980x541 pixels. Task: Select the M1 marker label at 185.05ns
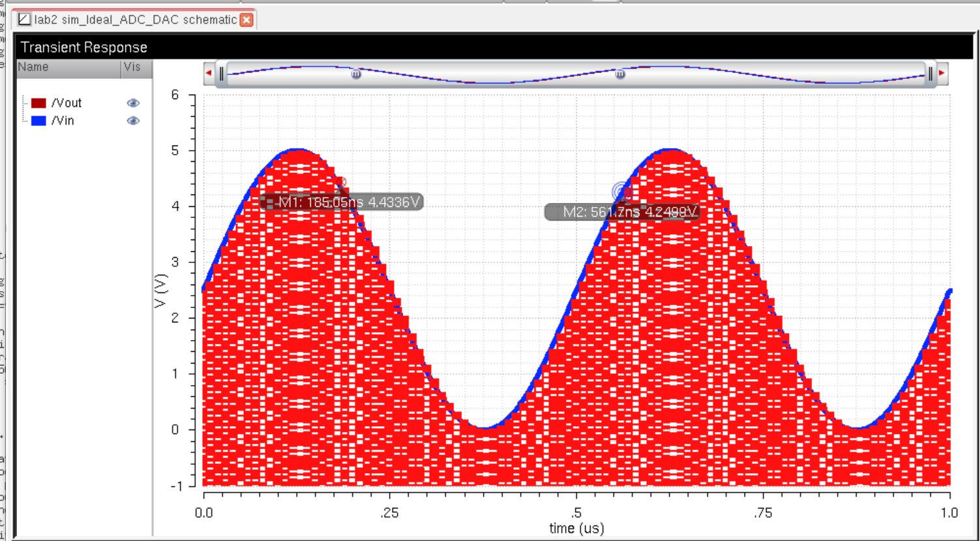pos(342,202)
